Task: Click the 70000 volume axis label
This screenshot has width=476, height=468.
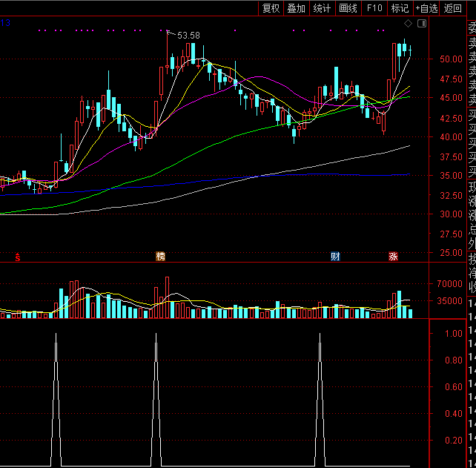Action: pos(449,284)
